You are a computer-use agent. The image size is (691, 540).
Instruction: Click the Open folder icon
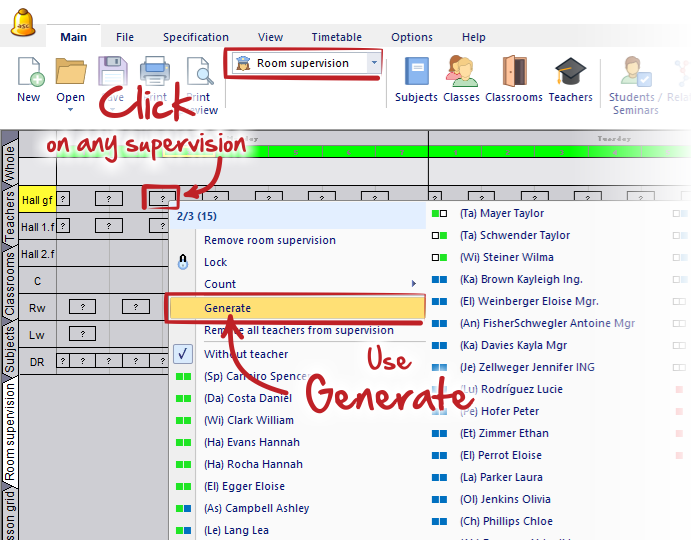[x=70, y=73]
